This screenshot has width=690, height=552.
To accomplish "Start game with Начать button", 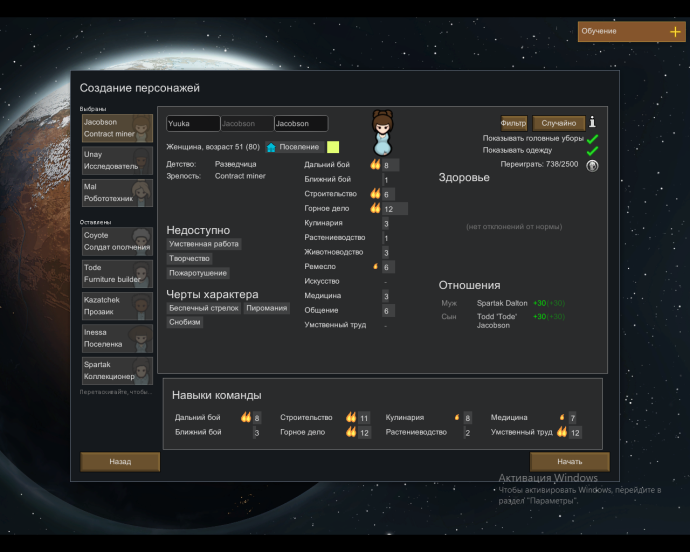I will coord(570,462).
